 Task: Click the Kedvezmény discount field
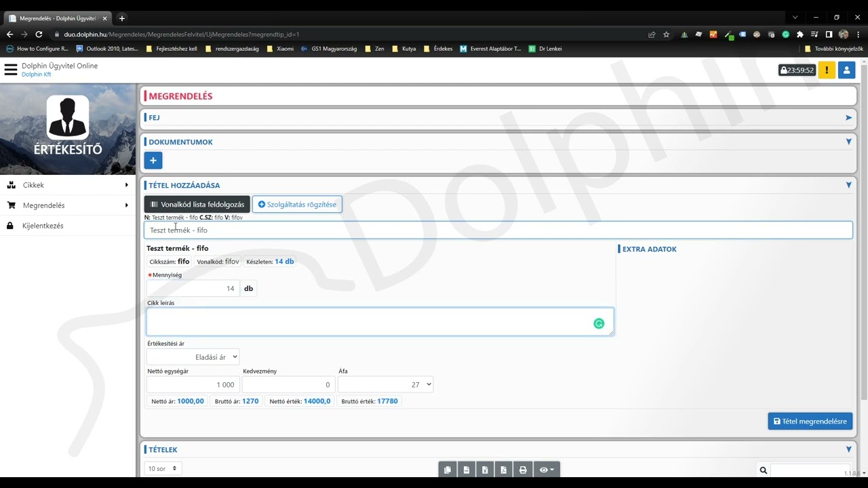tap(289, 385)
